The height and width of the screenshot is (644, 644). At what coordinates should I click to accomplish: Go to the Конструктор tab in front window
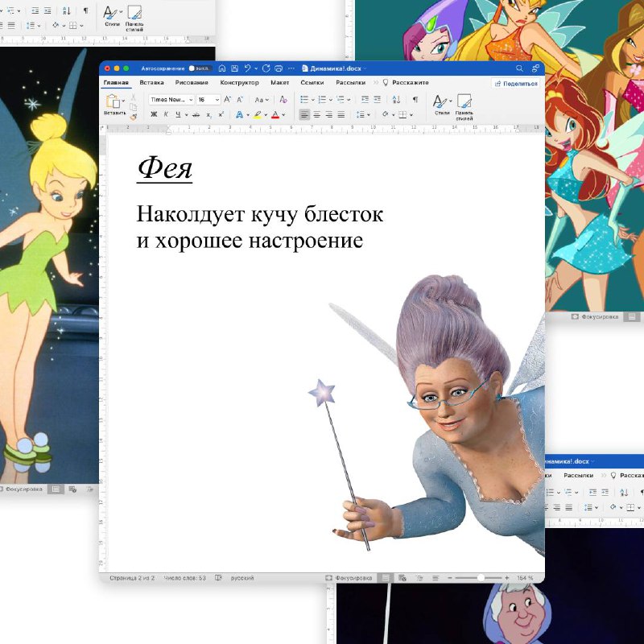click(x=239, y=83)
